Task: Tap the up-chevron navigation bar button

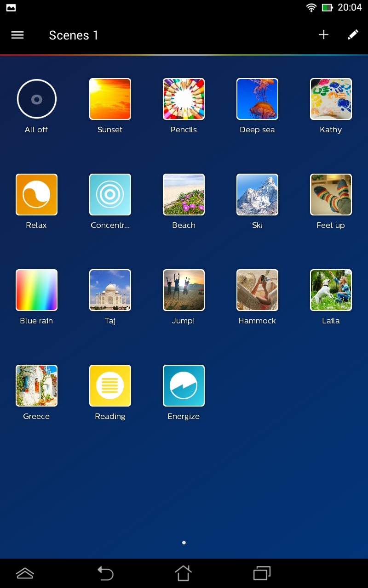Action: pyautogui.click(x=25, y=573)
